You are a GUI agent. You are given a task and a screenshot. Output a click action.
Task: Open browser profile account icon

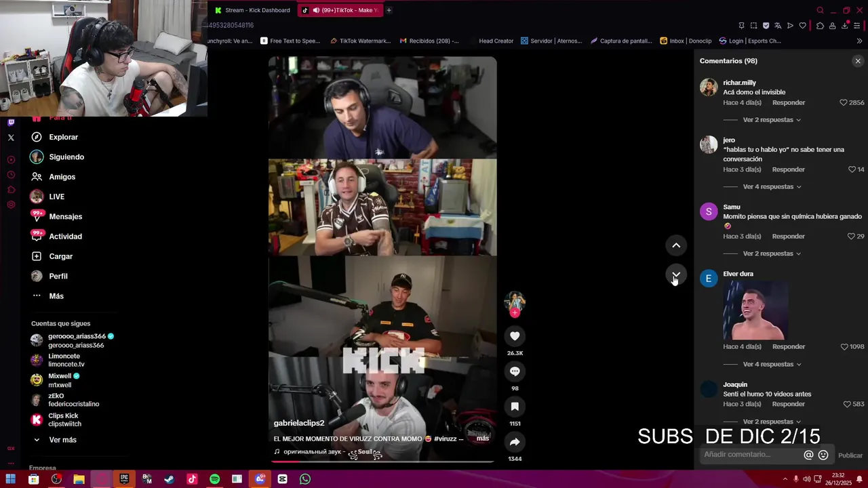832,26
